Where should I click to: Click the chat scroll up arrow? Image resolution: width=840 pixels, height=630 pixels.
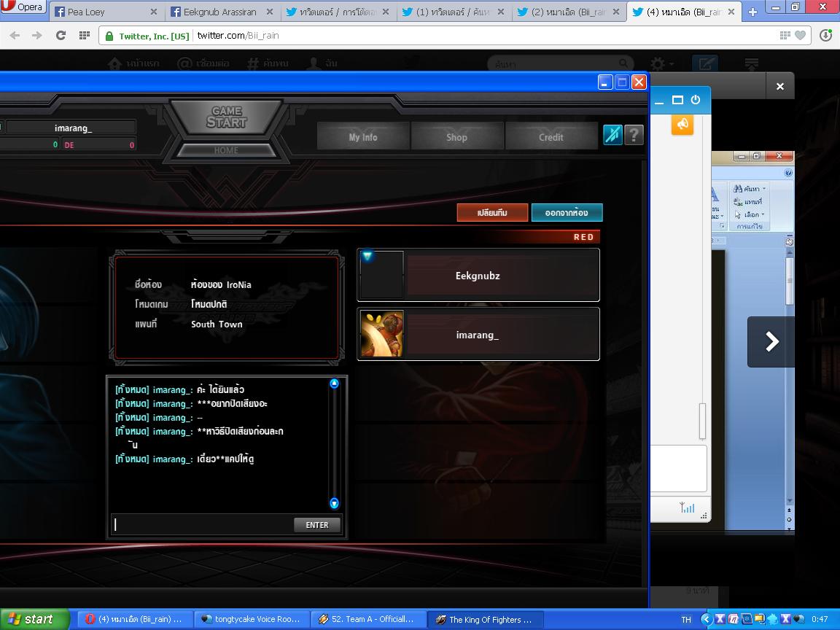pos(334,384)
